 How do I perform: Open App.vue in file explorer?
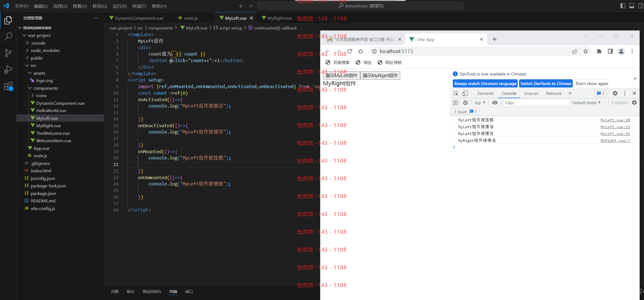point(41,148)
